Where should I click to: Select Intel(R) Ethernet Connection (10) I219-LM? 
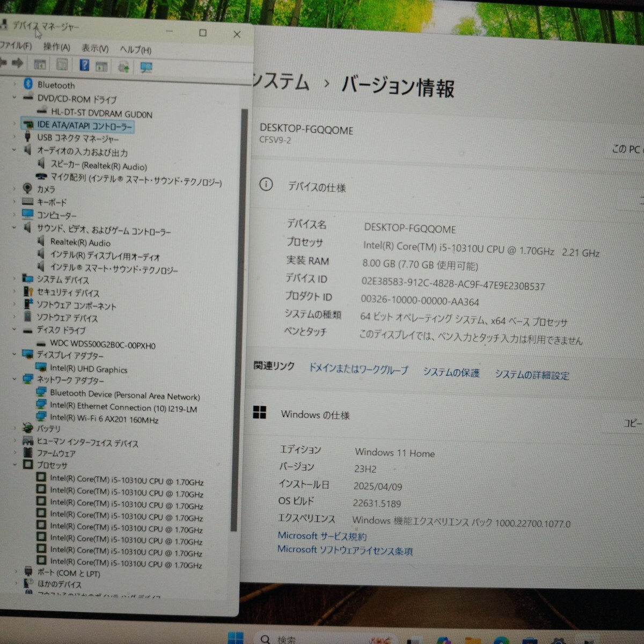123,407
